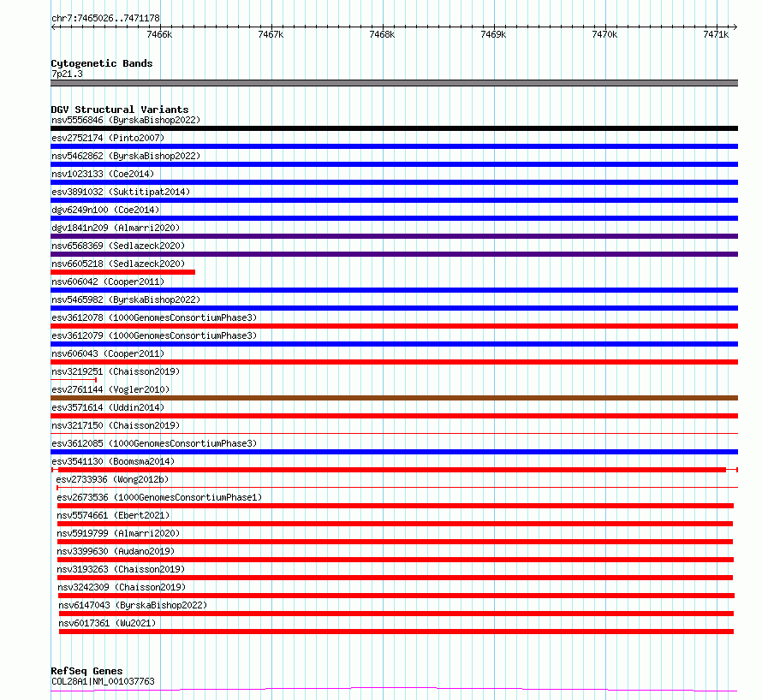Image resolution: width=762 pixels, height=700 pixels.
Task: Select esv2761144 (Vogler2010) label
Action: pyautogui.click(x=110, y=389)
